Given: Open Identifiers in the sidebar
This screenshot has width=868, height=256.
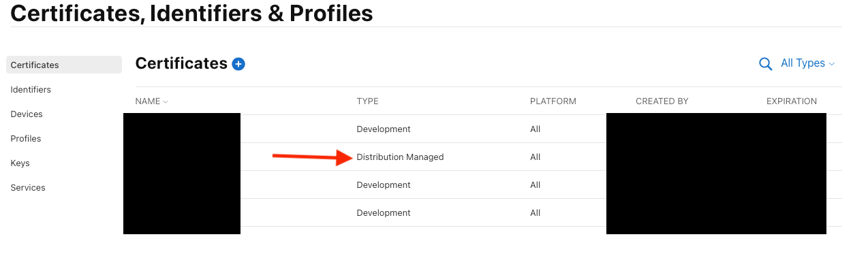Looking at the screenshot, I should 31,90.
